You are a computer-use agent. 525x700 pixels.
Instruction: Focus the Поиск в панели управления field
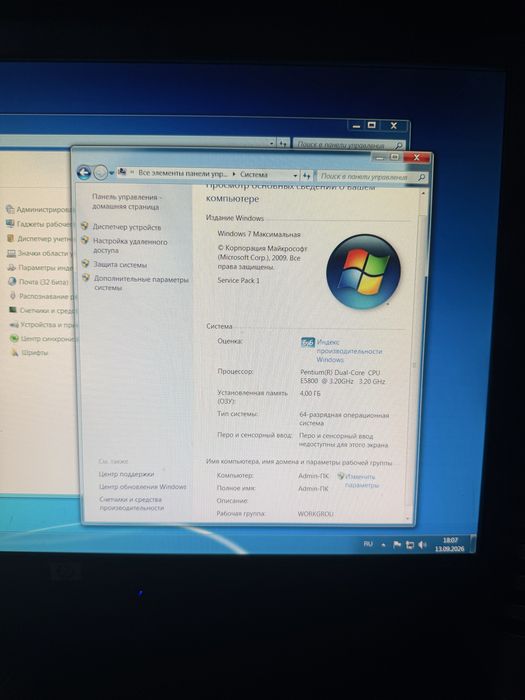click(x=371, y=177)
